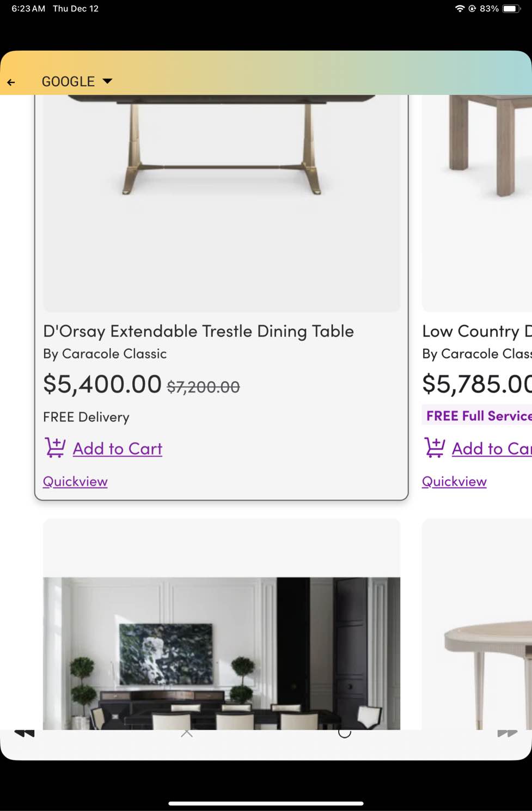Tap the By Caracole Classic label
This screenshot has width=532, height=811.
[x=105, y=353]
